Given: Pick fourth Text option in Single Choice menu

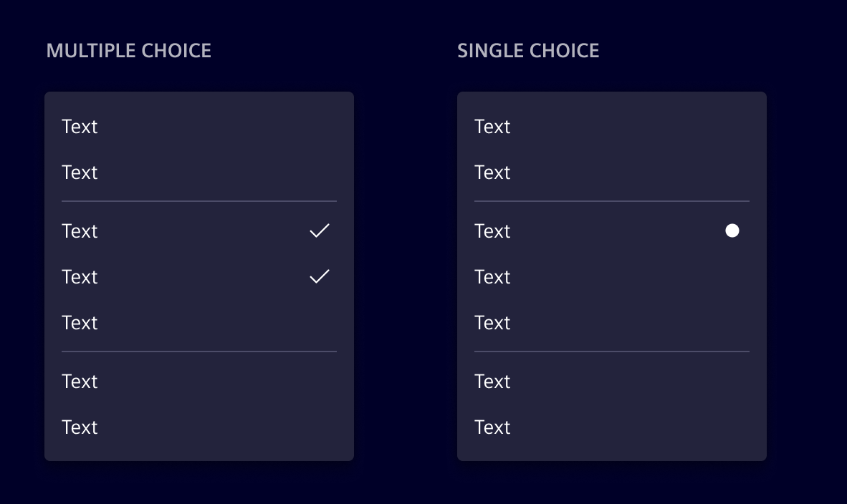Looking at the screenshot, I should (492, 277).
